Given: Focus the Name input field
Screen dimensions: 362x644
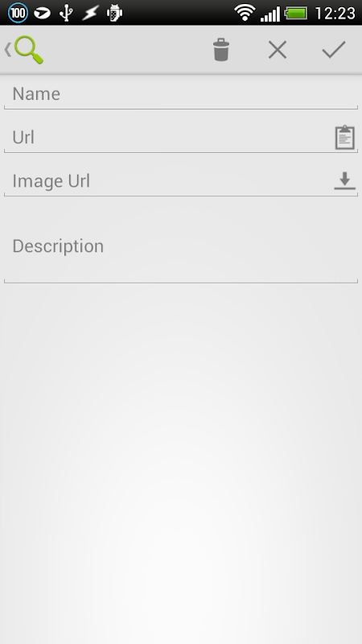Looking at the screenshot, I should [181, 94].
